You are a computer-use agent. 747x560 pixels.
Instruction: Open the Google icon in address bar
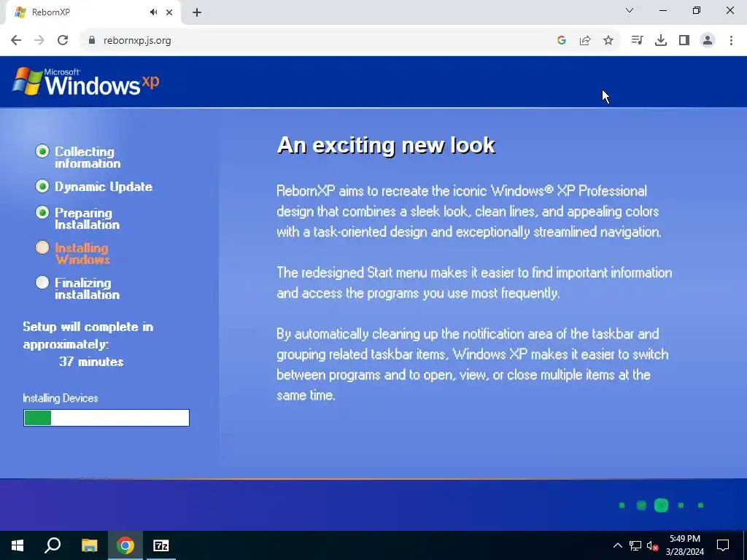(x=562, y=40)
